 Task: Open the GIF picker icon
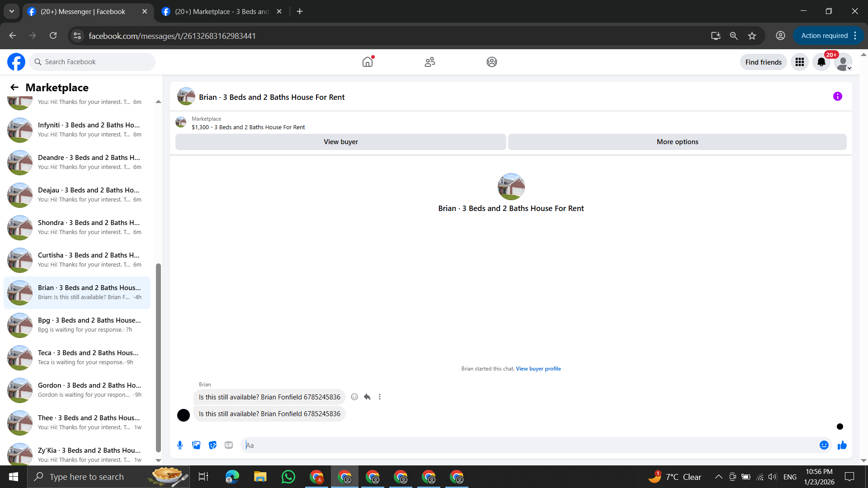[229, 445]
